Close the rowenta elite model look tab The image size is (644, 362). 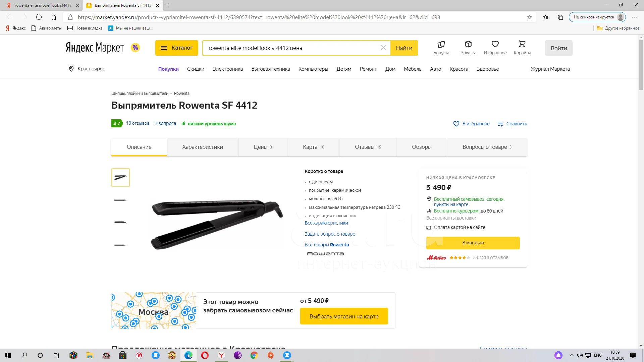pos(77,5)
